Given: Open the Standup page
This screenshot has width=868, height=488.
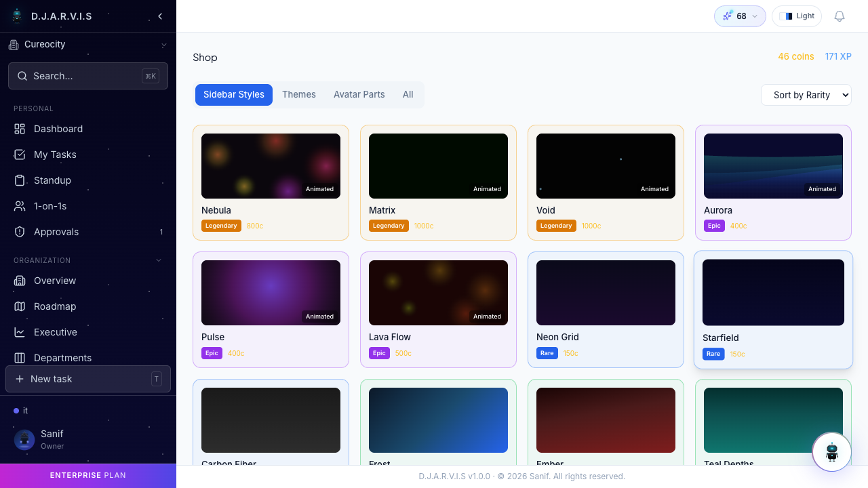Looking at the screenshot, I should pos(88,180).
